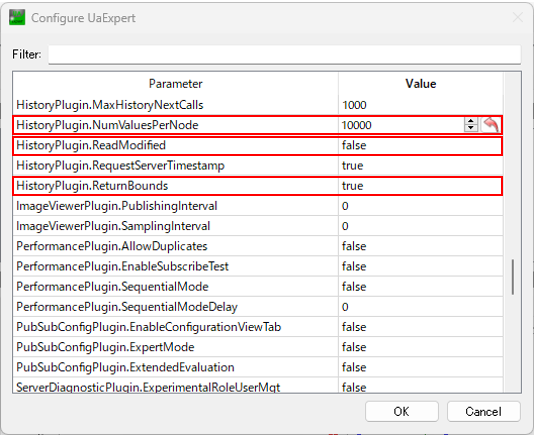The width and height of the screenshot is (534, 435).
Task: Decrease NumValuesPerNode with spinner down arrow
Action: point(471,128)
